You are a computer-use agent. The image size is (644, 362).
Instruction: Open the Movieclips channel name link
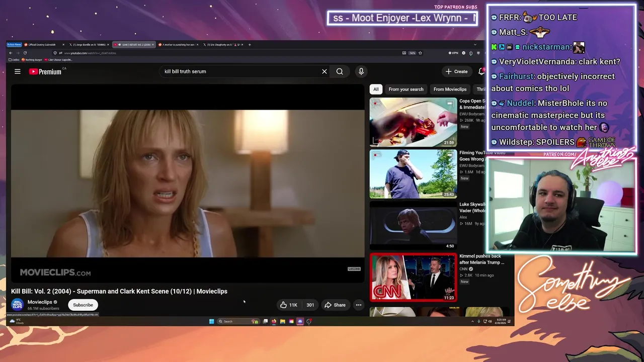tap(40, 302)
